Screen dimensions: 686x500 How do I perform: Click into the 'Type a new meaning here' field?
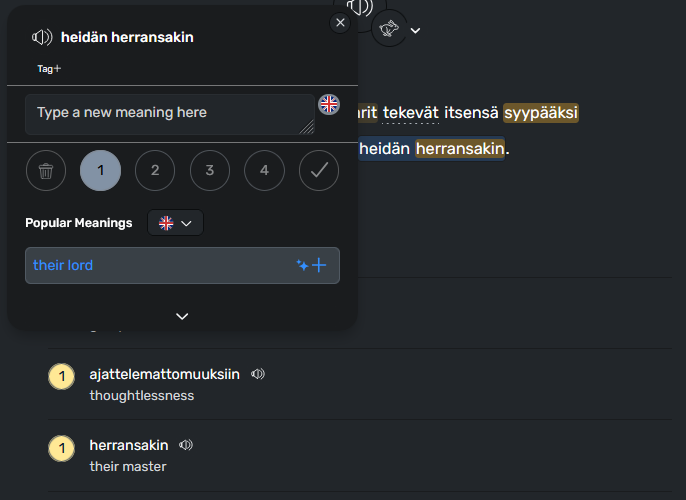click(x=170, y=114)
